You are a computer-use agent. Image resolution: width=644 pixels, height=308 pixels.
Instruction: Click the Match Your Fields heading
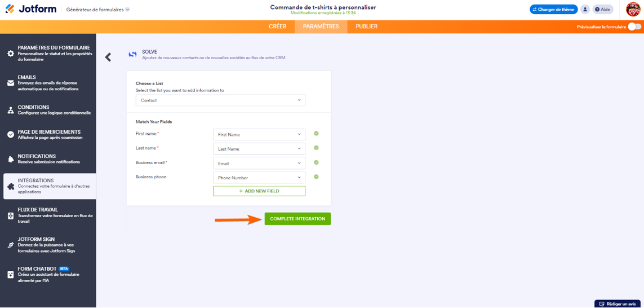(x=154, y=122)
